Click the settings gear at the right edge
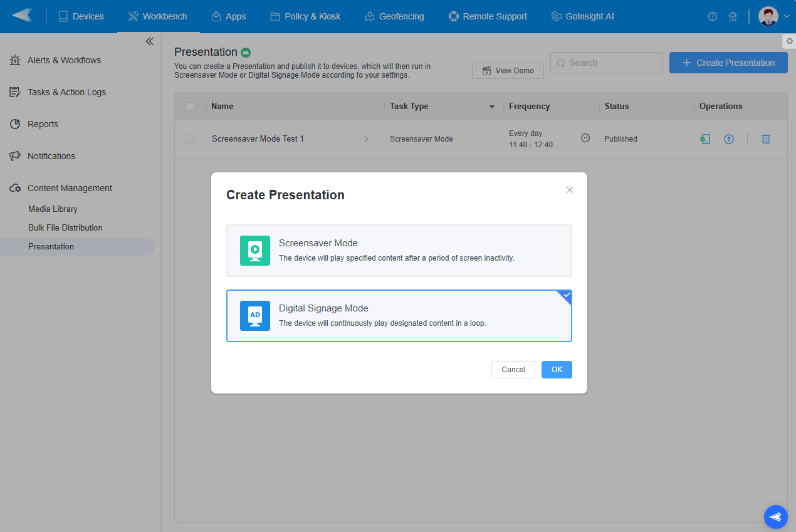Screen dimensions: 796x532 [789, 41]
